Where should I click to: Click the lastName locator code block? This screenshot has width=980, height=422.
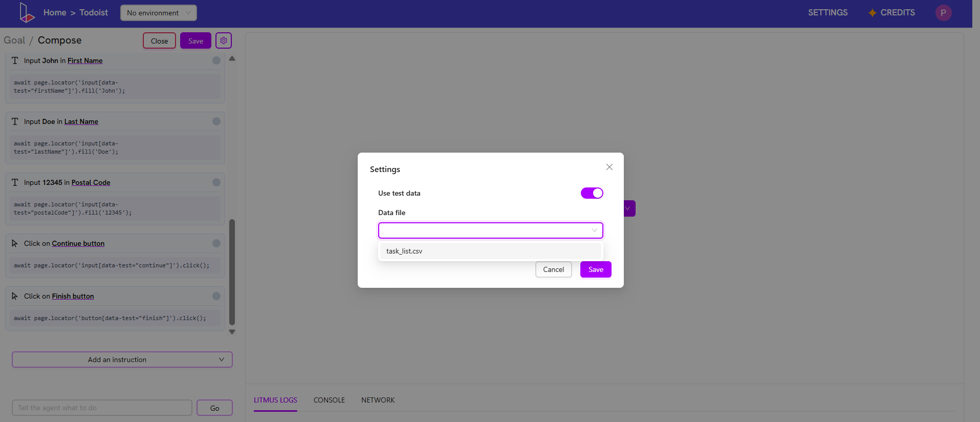(115, 147)
